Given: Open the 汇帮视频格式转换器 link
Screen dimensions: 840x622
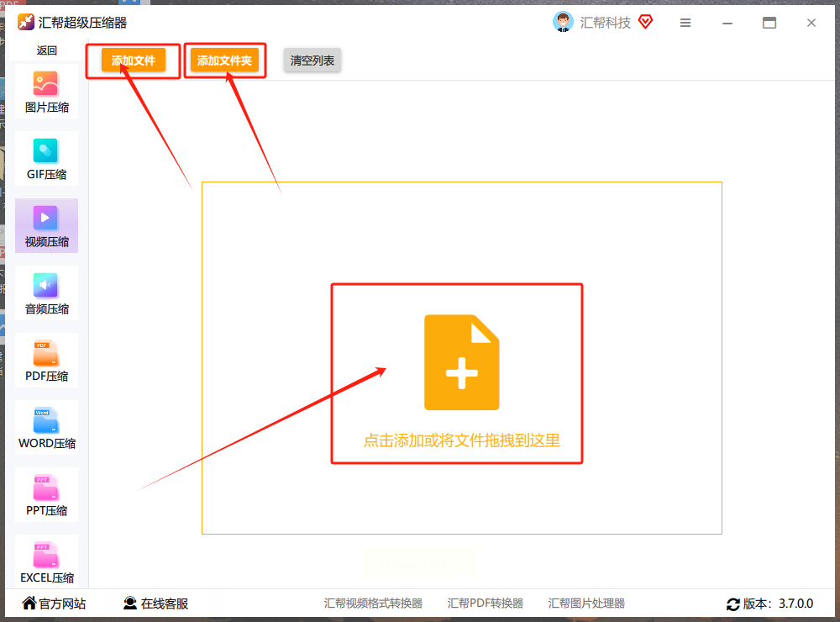Looking at the screenshot, I should (x=373, y=604).
